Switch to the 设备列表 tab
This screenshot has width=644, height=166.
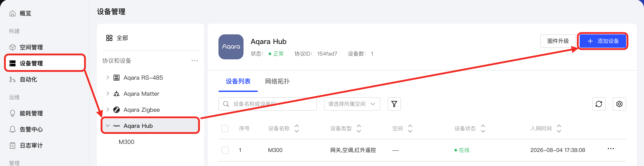click(x=238, y=81)
